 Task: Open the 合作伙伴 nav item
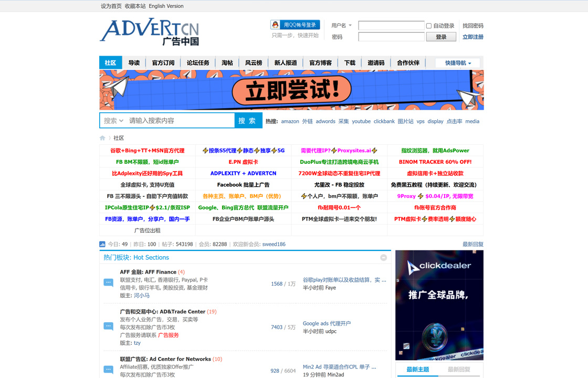point(408,62)
